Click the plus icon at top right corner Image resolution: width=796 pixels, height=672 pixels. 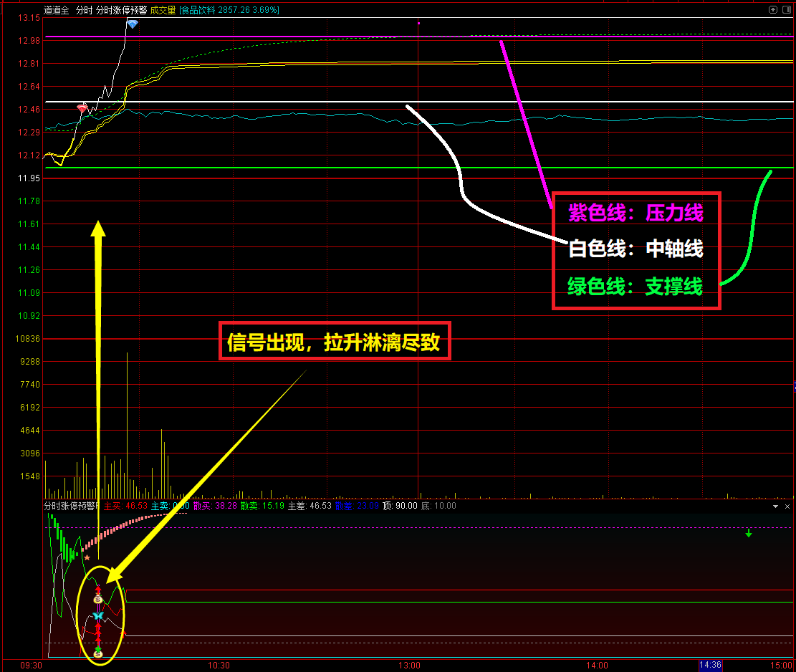pos(772,10)
